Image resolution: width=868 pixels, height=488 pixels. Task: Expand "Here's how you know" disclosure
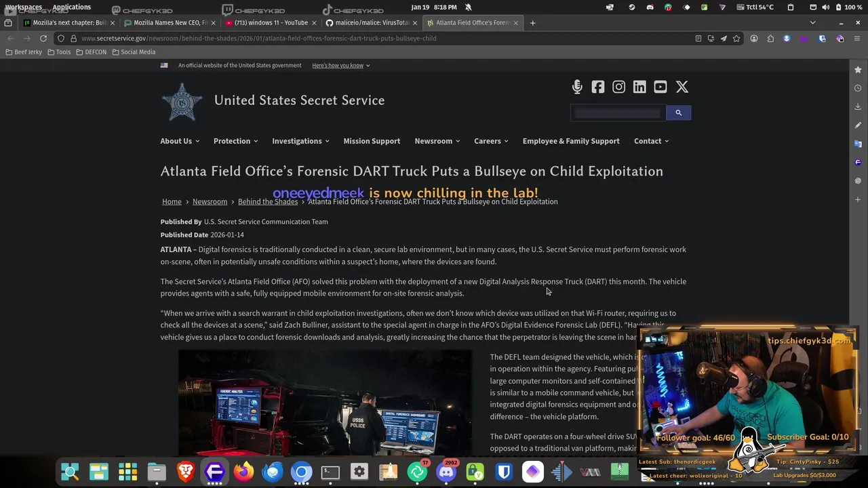tap(341, 65)
